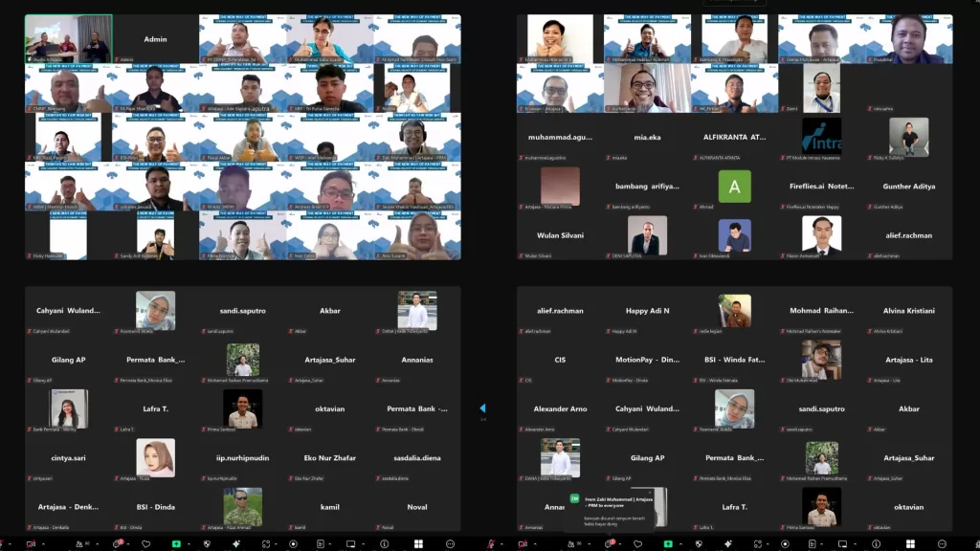The height and width of the screenshot is (551, 980).
Task: Select the ALFIKRANTA participant tile
Action: pos(734,137)
